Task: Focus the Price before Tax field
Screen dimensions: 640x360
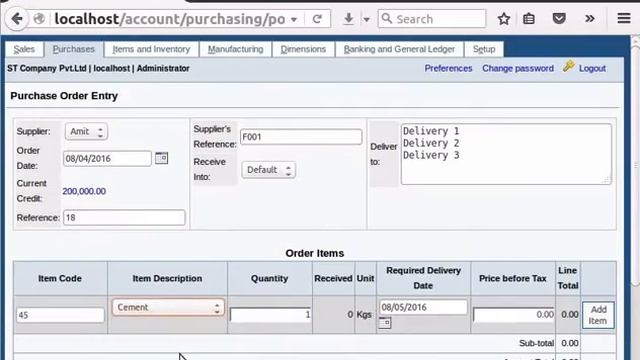Action: [513, 315]
